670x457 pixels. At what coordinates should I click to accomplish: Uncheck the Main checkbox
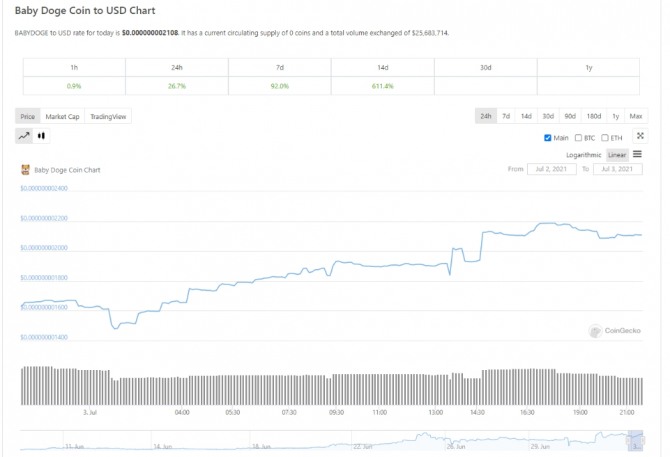(x=547, y=137)
